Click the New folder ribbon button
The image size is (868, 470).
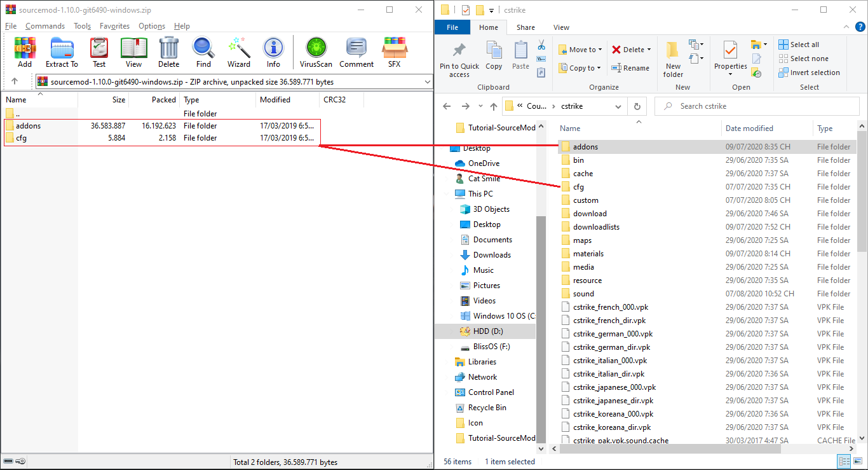click(x=674, y=59)
